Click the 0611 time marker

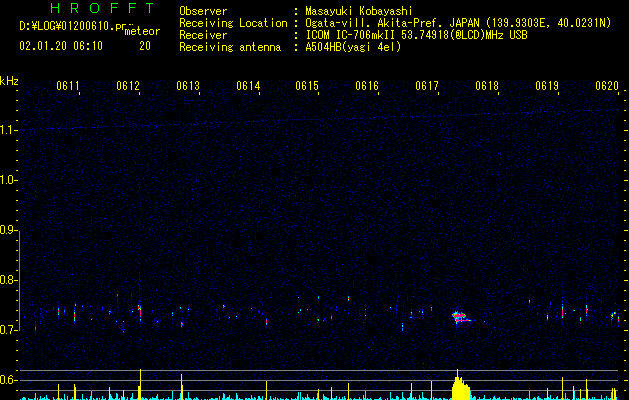[x=68, y=86]
